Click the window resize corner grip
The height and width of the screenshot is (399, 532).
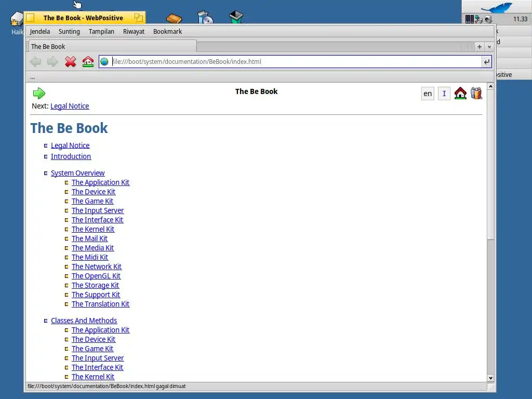(x=491, y=387)
